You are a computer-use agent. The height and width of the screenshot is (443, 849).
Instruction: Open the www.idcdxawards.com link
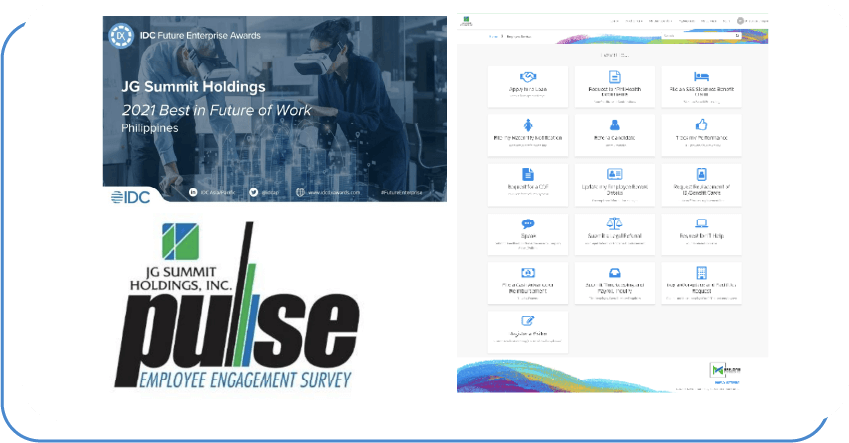coord(334,192)
